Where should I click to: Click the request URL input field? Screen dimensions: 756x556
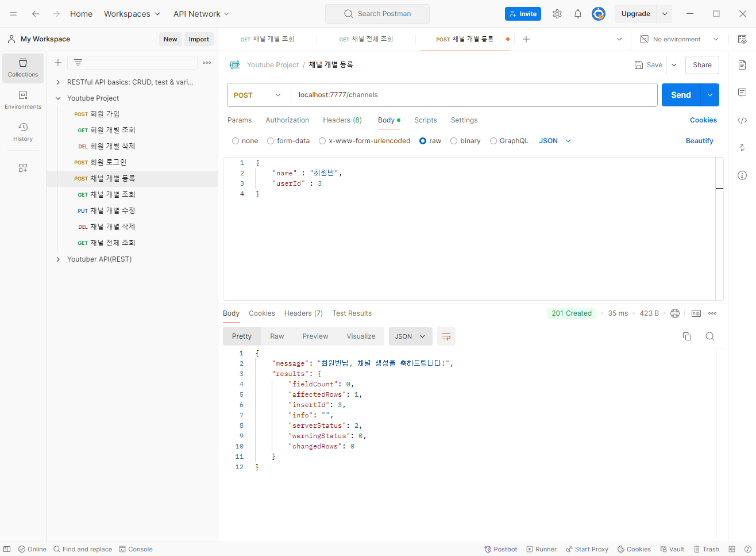click(474, 95)
